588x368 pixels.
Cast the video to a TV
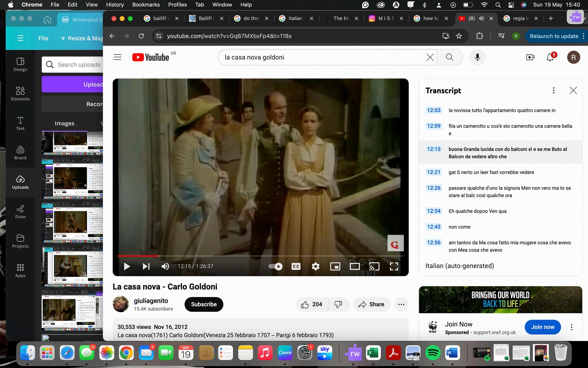[x=374, y=266]
